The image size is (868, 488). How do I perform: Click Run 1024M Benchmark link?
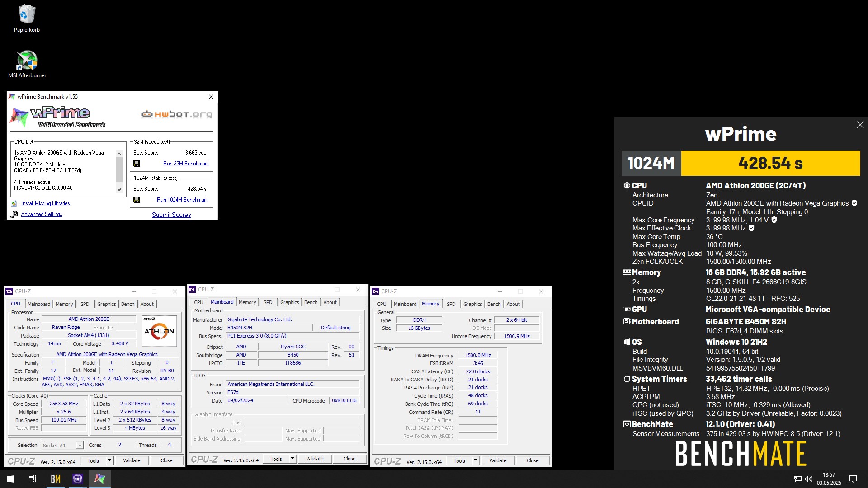182,200
